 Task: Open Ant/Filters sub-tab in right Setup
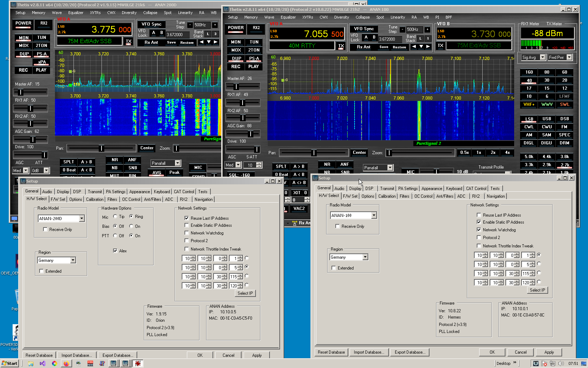click(x=444, y=196)
